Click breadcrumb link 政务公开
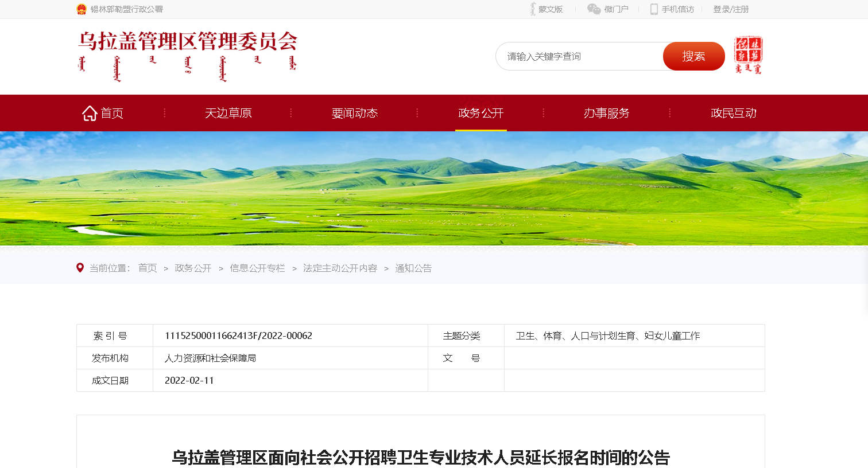 pyautogui.click(x=193, y=268)
